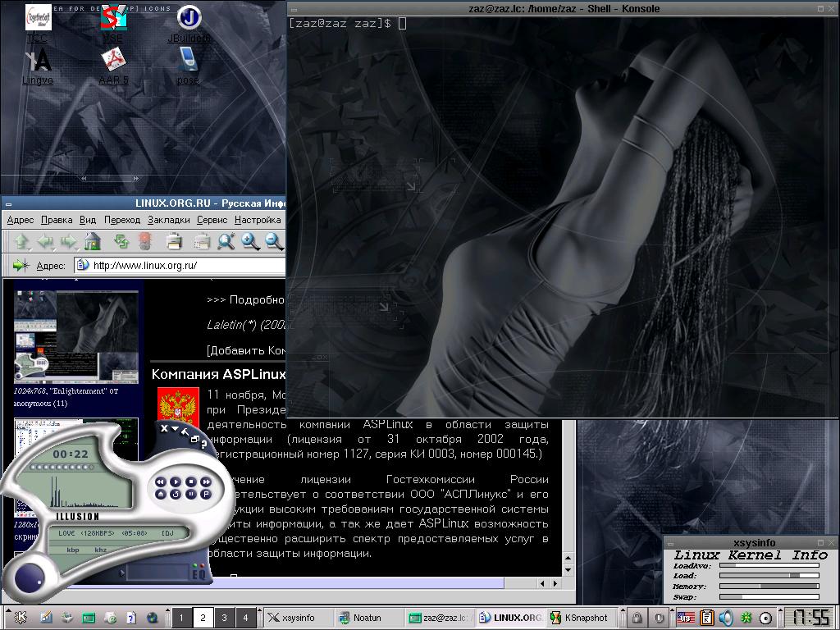
Task: Focus the Konsole terminal prompt
Action: (402, 24)
